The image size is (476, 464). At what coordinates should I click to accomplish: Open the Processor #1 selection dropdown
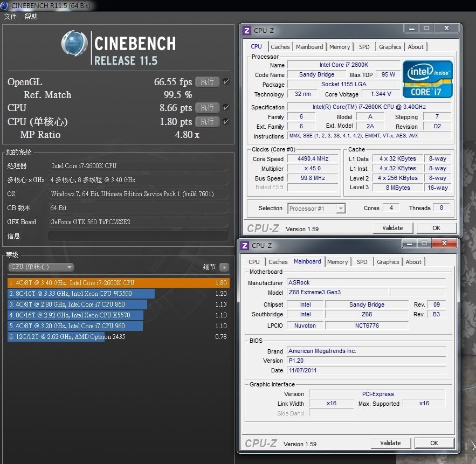[x=316, y=209]
